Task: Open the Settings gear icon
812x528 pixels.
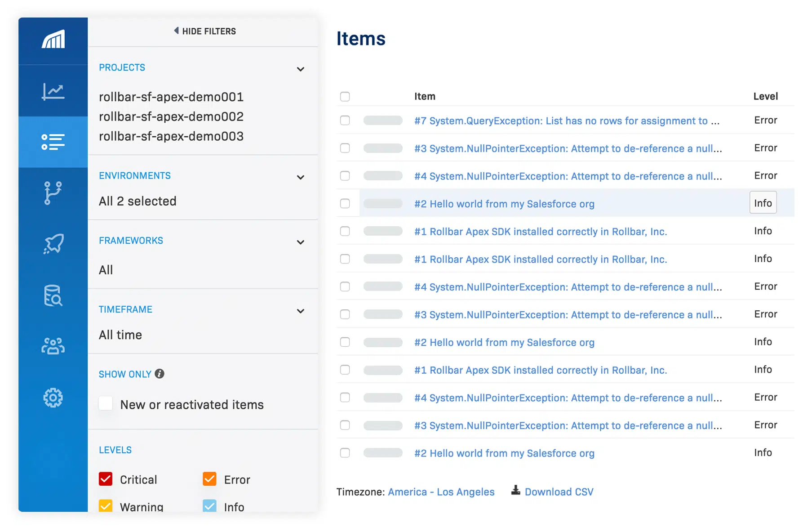Action: coord(53,398)
